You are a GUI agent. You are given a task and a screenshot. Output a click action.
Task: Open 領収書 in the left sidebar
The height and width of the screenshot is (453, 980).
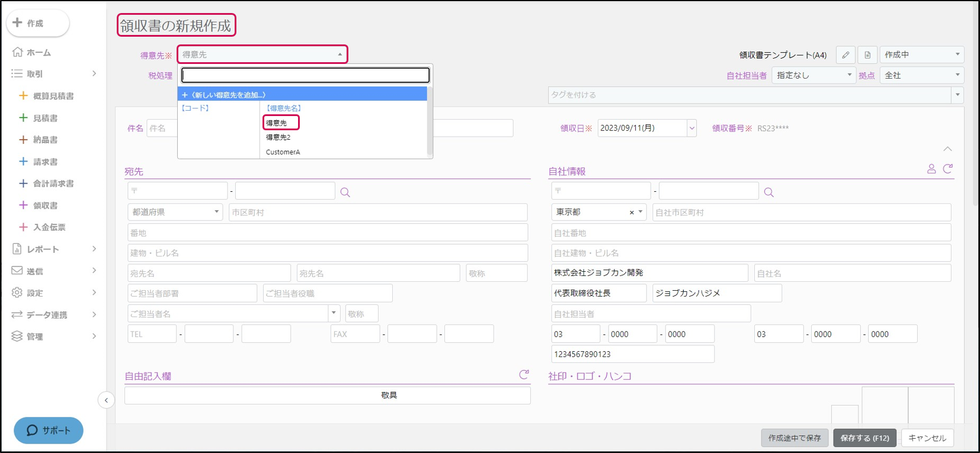click(x=45, y=205)
